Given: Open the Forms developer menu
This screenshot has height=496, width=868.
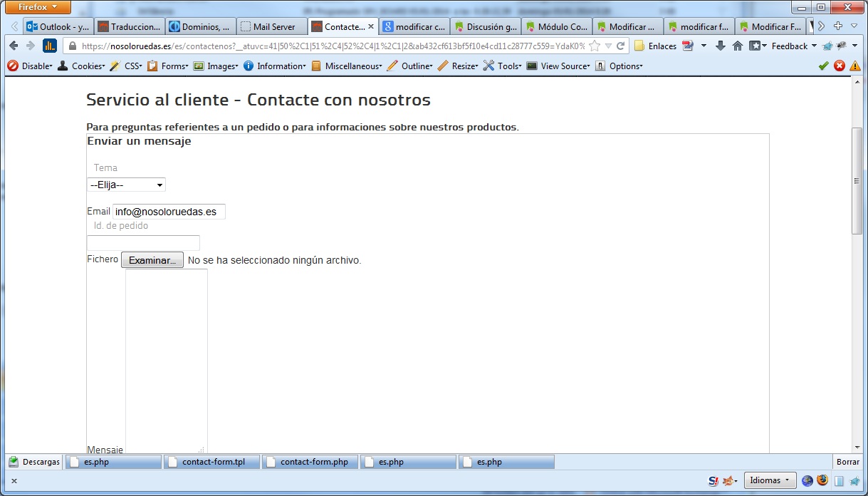Looking at the screenshot, I should click(x=167, y=66).
